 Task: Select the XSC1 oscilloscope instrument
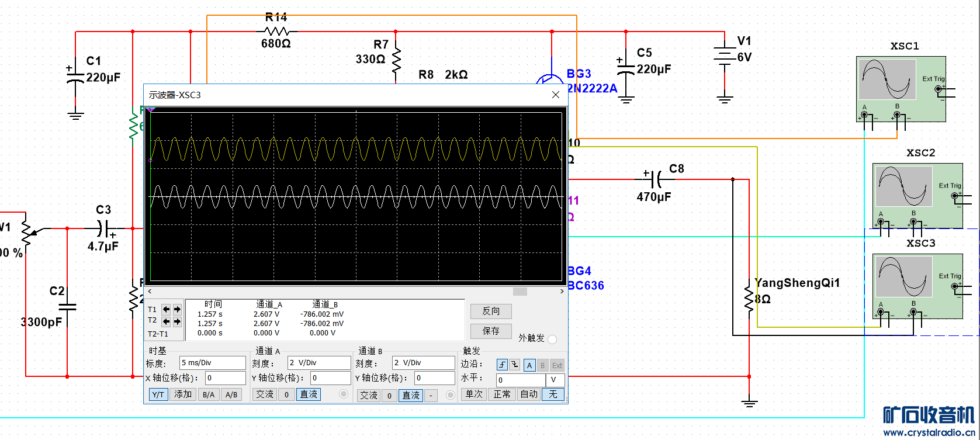(901, 89)
